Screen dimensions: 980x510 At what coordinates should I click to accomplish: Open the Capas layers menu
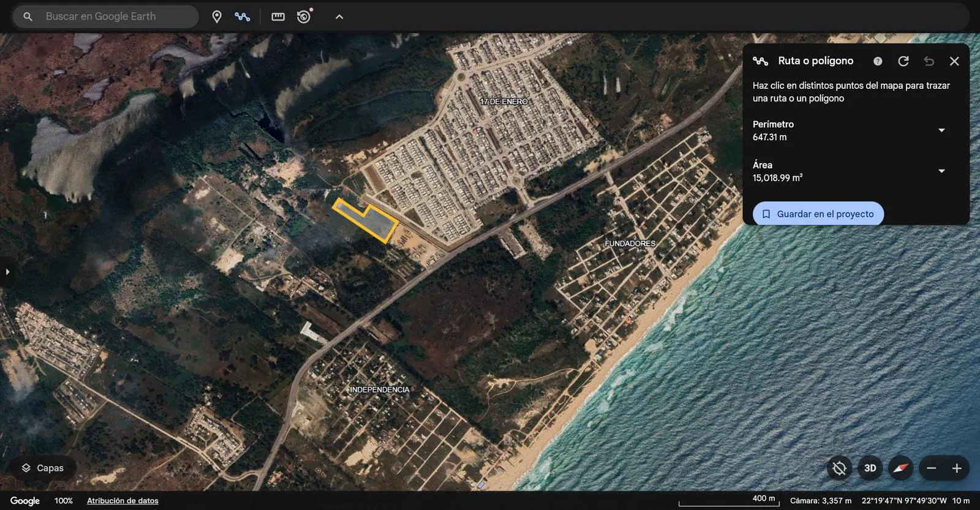pos(43,468)
